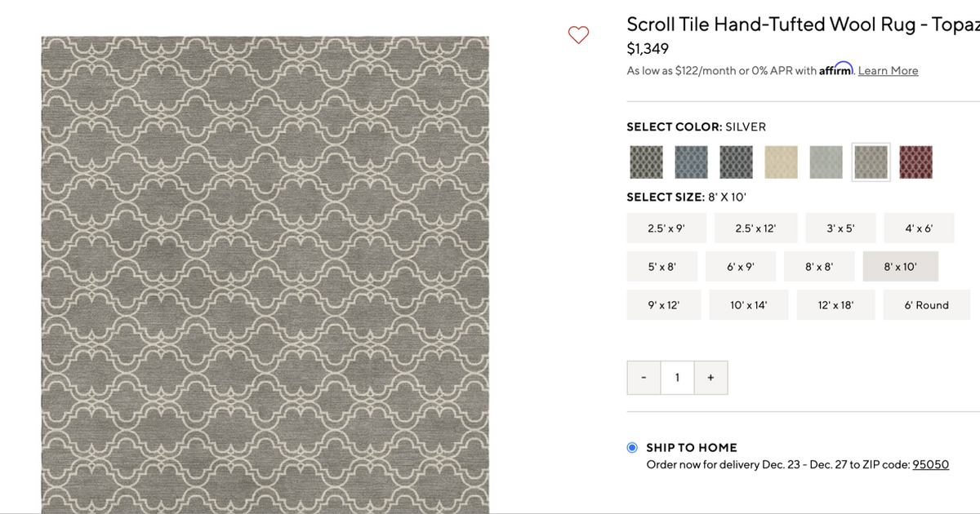This screenshot has width=980, height=514.
Task: Choose the 10' x 14' size
Action: (749, 304)
